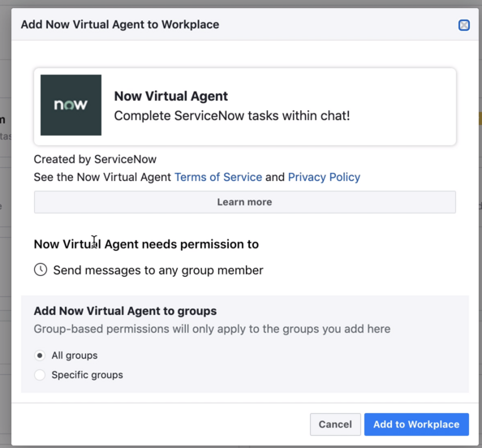Select the Specific groups radio button
Image resolution: width=482 pixels, height=448 pixels.
point(40,375)
